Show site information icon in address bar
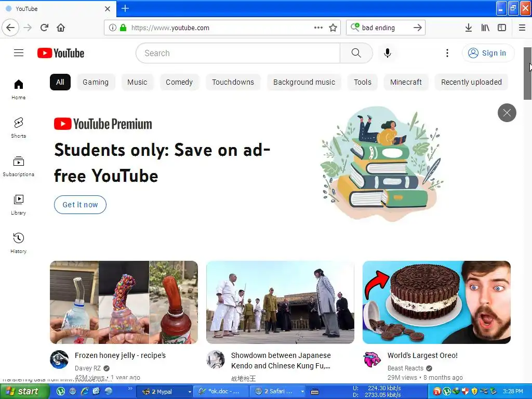 tap(113, 28)
